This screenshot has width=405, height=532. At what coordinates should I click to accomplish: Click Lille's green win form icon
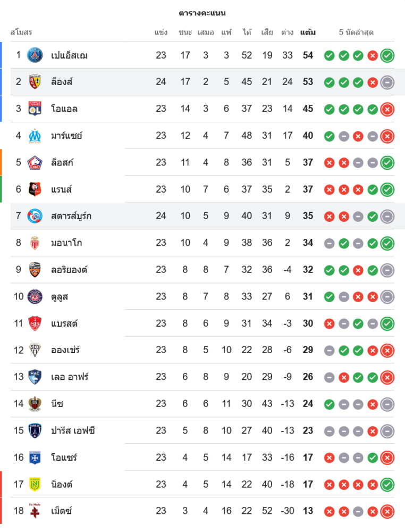click(387, 162)
